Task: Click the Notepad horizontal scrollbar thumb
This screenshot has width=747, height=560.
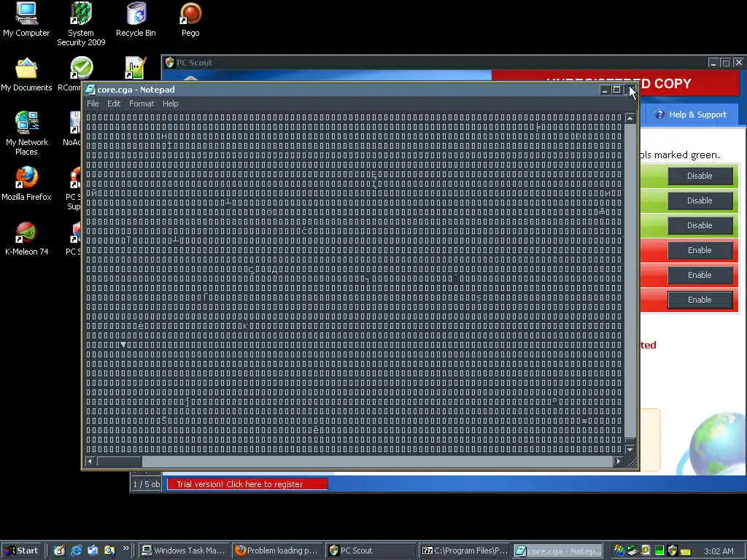Action: point(120,461)
